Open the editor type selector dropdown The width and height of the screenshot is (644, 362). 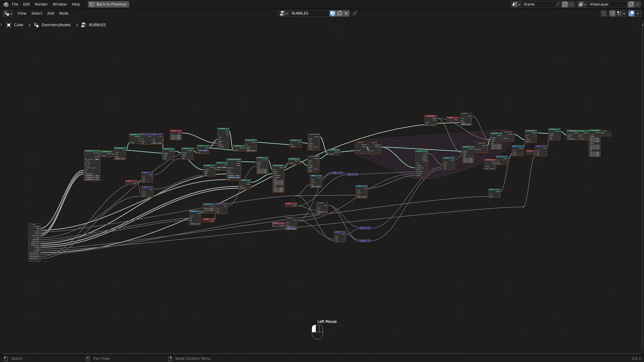pos(8,13)
